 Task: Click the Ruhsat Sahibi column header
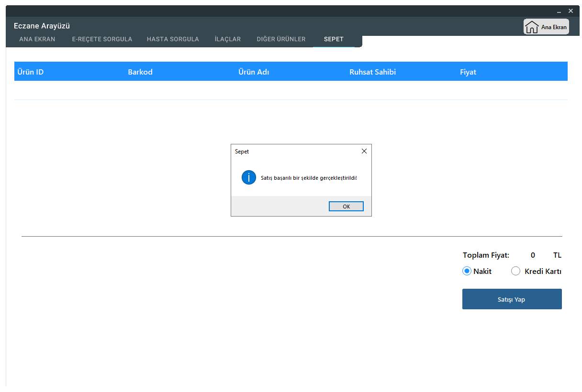pos(372,72)
